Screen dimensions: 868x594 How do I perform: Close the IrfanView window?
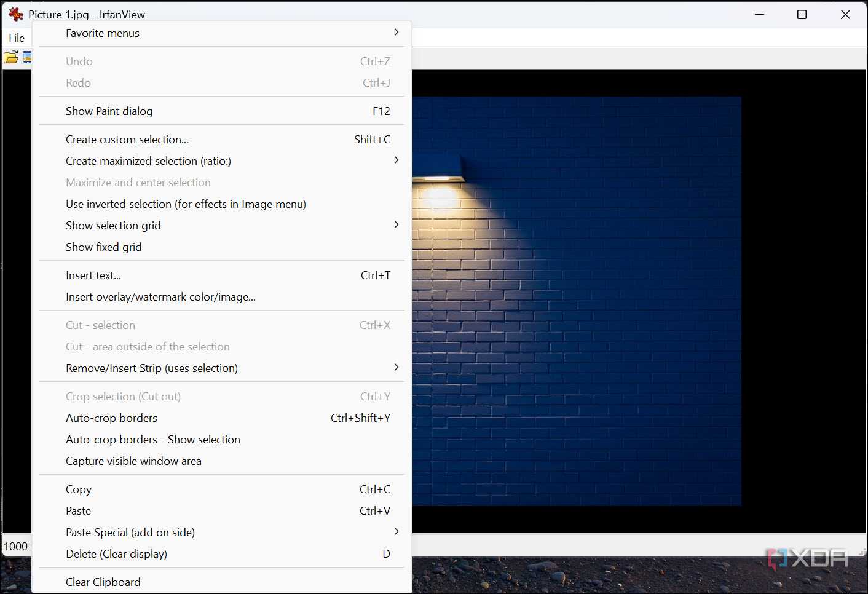[845, 14]
